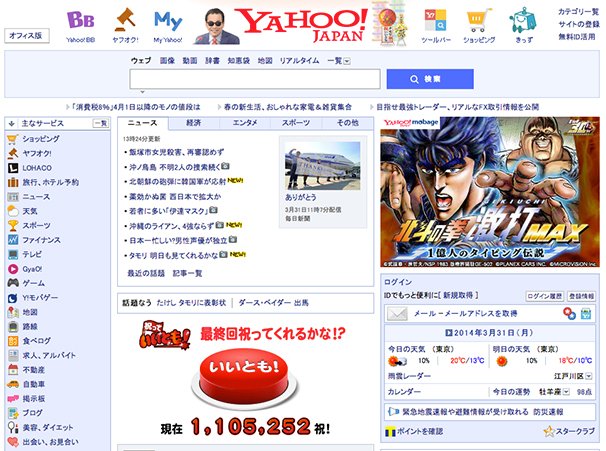This screenshot has height=451, width=606.
Task: Open the 新規取得 ID link
Action: pyautogui.click(x=458, y=295)
